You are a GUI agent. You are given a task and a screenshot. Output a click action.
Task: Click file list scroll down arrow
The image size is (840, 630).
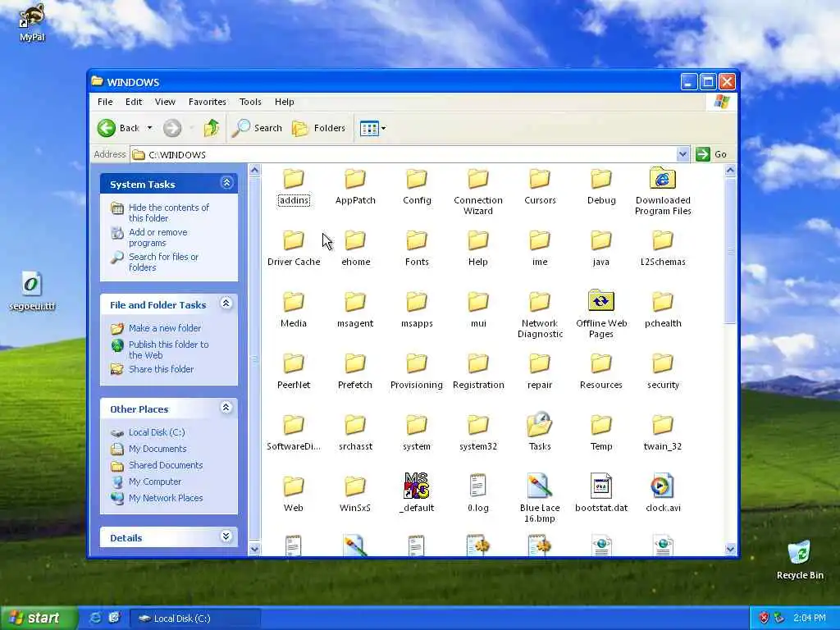pyautogui.click(x=730, y=549)
